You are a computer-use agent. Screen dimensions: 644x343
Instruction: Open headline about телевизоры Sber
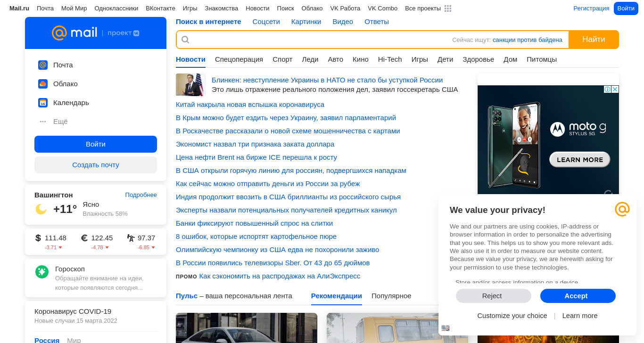click(272, 263)
